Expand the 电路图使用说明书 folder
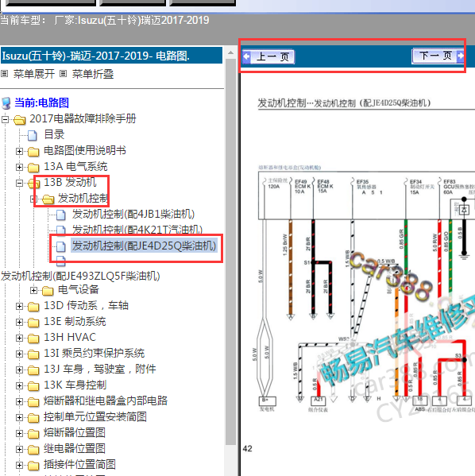Screen dimensions: 475x476 [19, 151]
